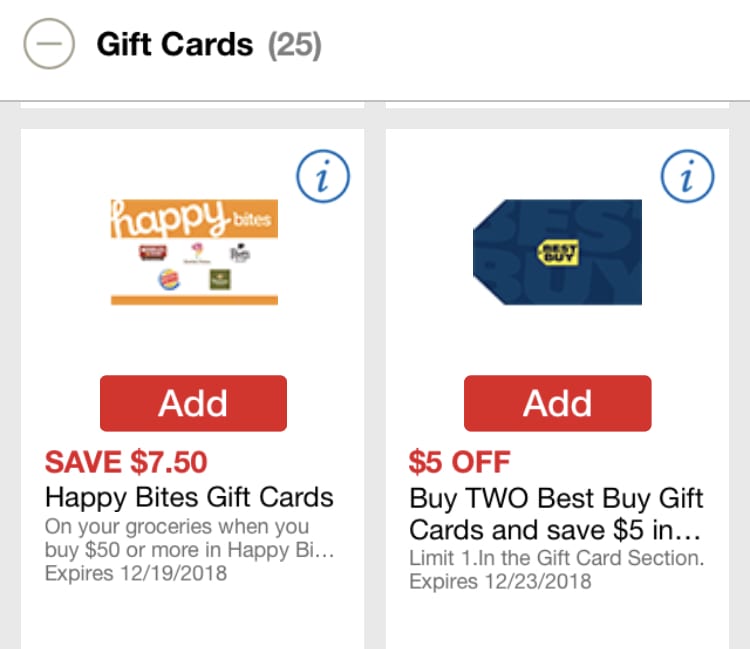The width and height of the screenshot is (750, 649).
Task: Open info for Happy Bites offer
Action: pyautogui.click(x=323, y=179)
